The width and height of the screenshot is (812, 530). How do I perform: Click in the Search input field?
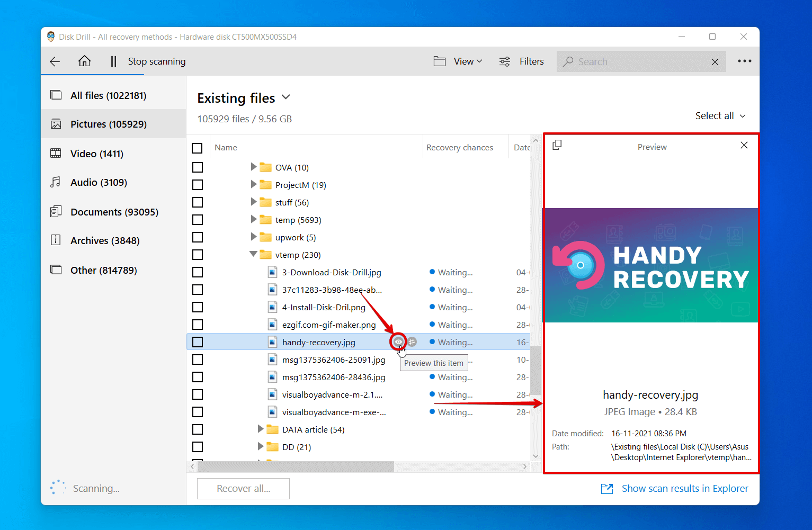coord(641,62)
